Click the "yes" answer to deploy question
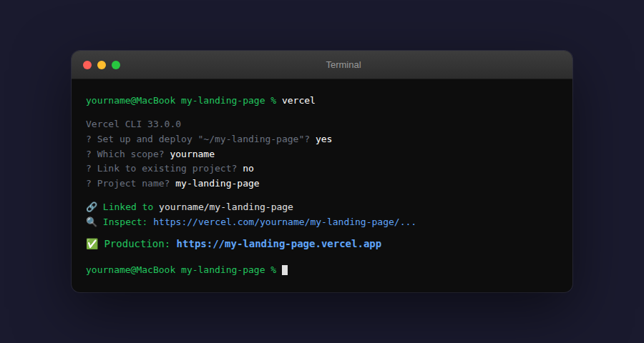644x343 pixels. pyautogui.click(x=323, y=139)
